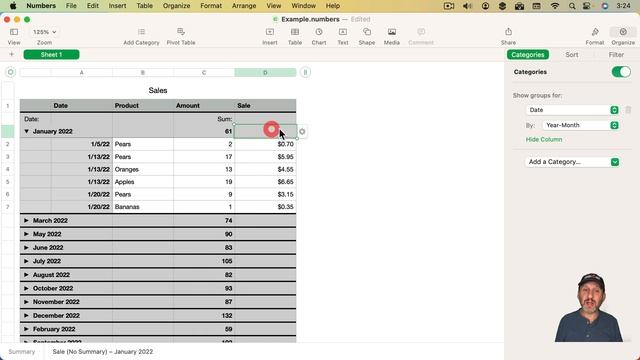Screen dimensions: 640x360
Task: Add a Text box from toolbar
Action: click(x=343, y=32)
